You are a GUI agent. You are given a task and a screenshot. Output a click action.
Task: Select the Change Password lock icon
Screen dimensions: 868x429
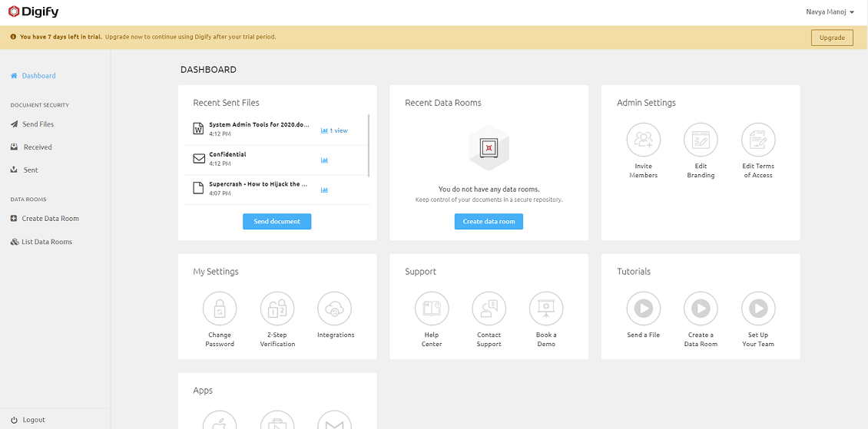[220, 309]
